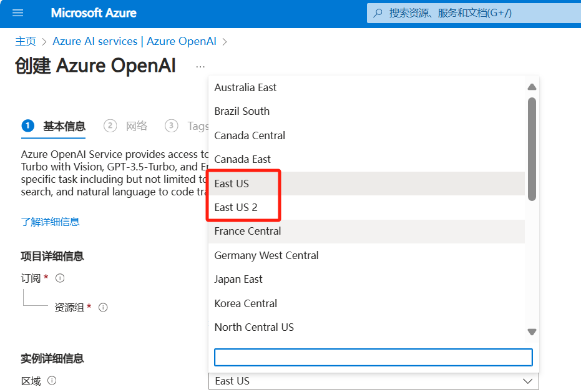Click info icon next to 区域
The image size is (581, 392).
52,381
